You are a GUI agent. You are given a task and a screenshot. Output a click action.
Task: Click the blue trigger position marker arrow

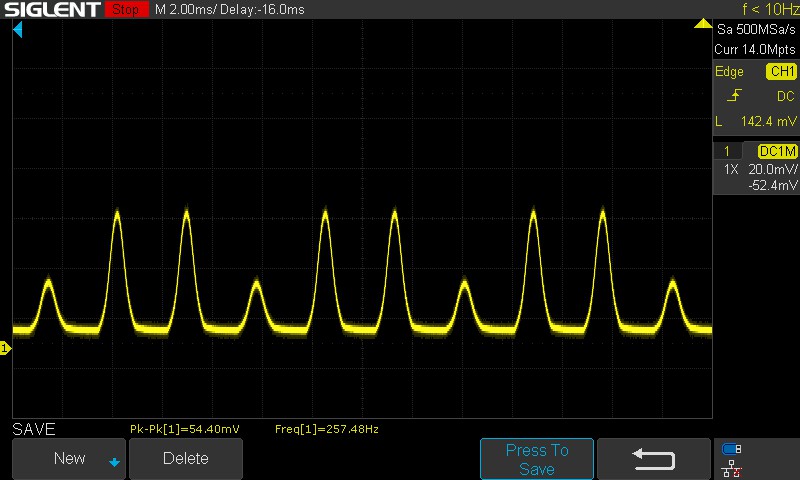point(18,30)
